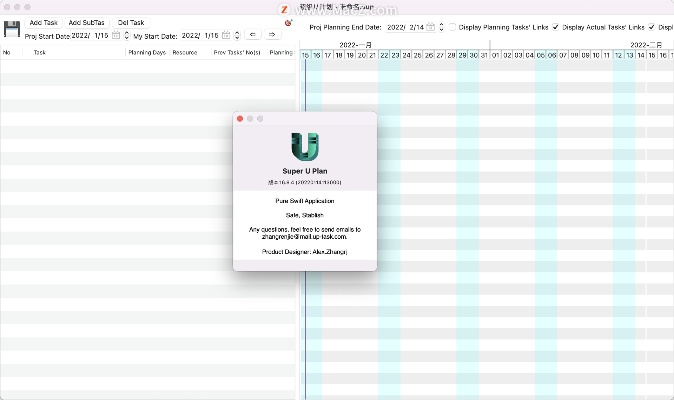
Task: Click the small red icon above the divider
Action: [x=288, y=23]
